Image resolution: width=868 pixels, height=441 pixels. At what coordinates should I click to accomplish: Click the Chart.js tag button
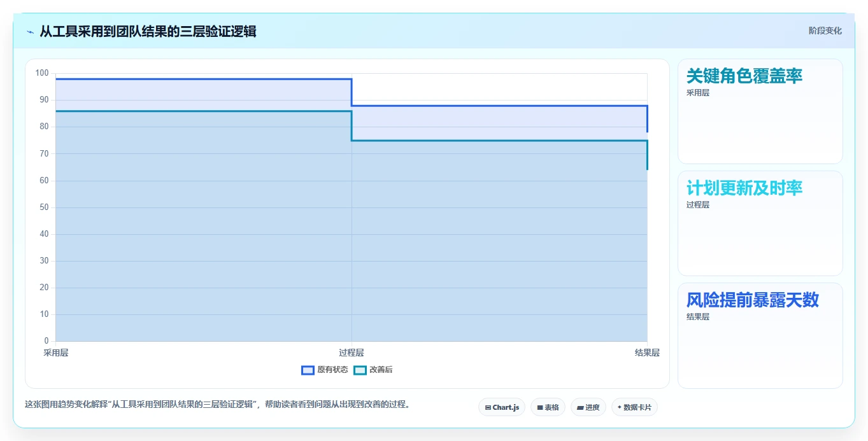[x=502, y=407]
